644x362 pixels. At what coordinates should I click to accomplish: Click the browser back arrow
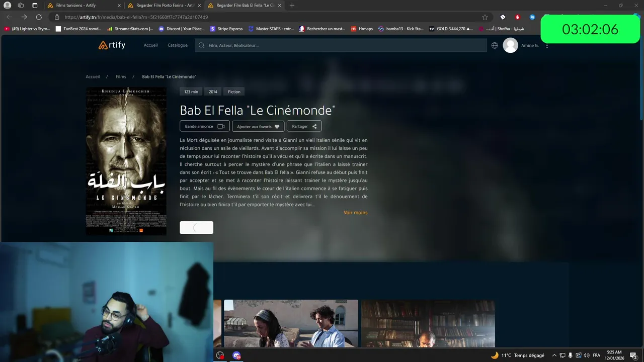tap(9, 17)
